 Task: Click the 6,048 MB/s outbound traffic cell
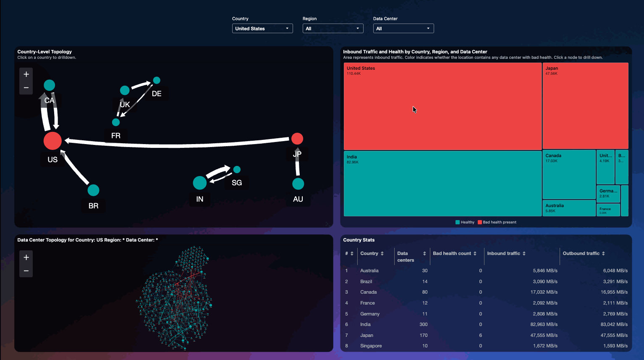615,271
